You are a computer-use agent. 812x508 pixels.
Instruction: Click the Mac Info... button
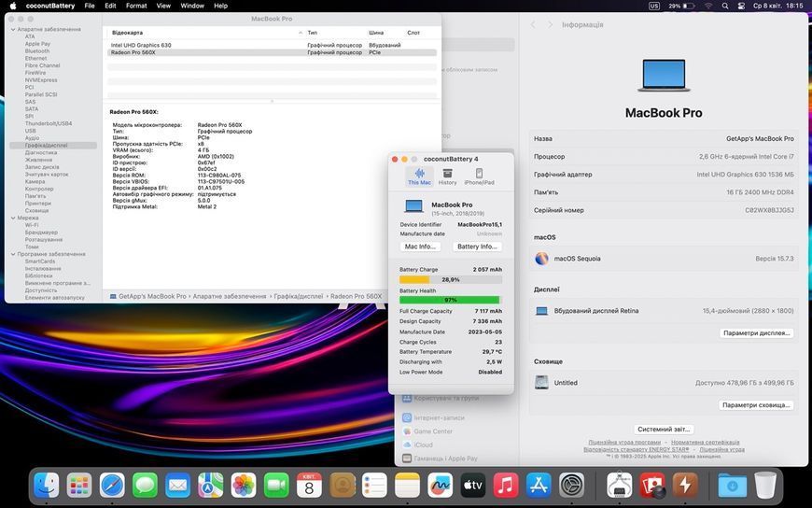420,247
